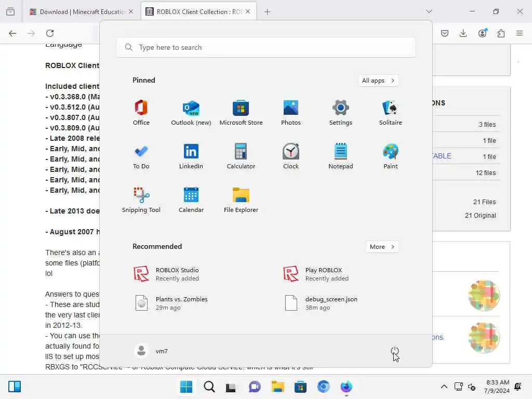Show hidden system tray icons
532x399 pixels.
(444, 387)
